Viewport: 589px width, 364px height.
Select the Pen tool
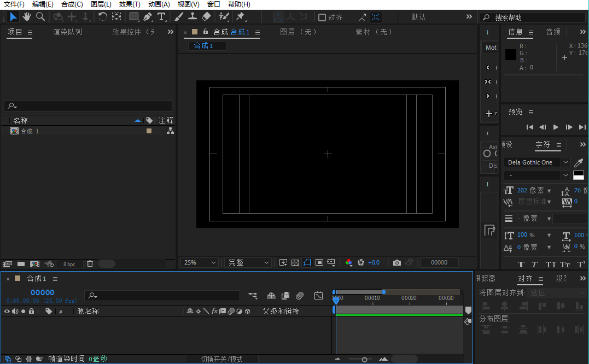(148, 17)
